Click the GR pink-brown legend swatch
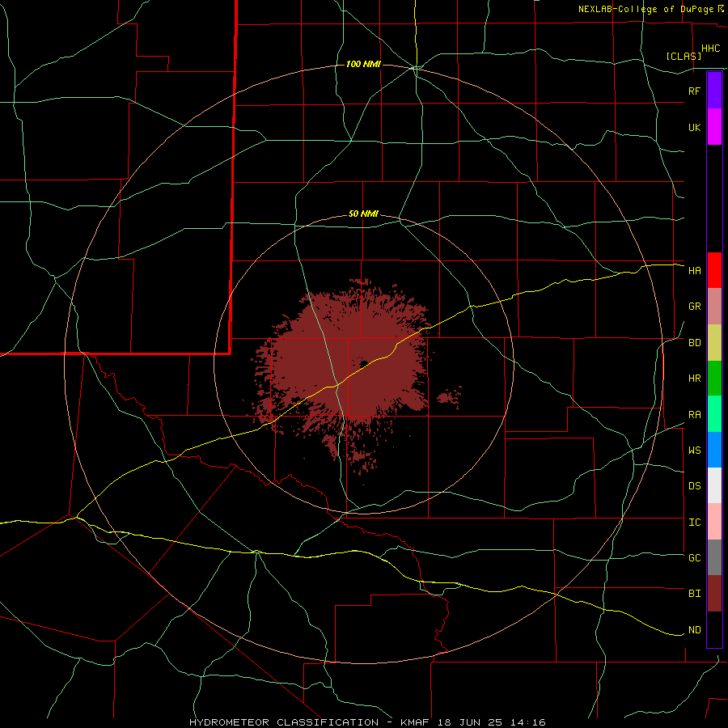 tap(714, 307)
